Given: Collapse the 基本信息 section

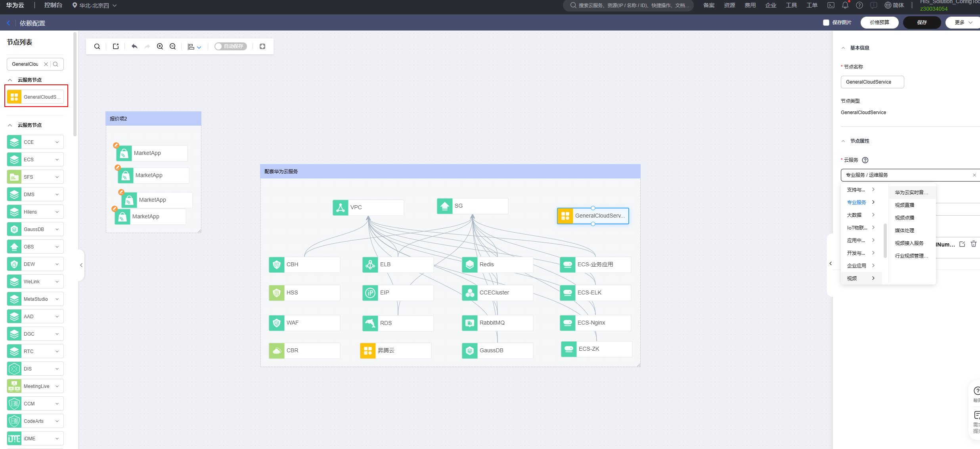Looking at the screenshot, I should pos(843,48).
